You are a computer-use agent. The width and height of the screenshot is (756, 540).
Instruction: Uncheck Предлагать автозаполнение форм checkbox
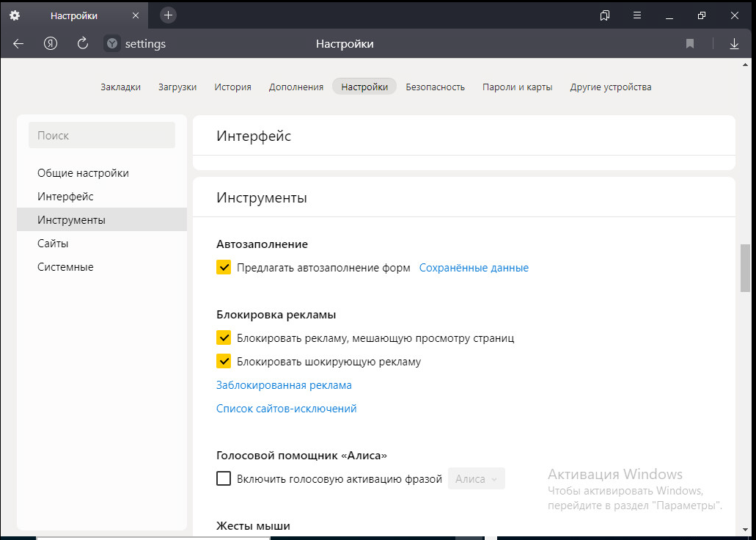(x=224, y=268)
